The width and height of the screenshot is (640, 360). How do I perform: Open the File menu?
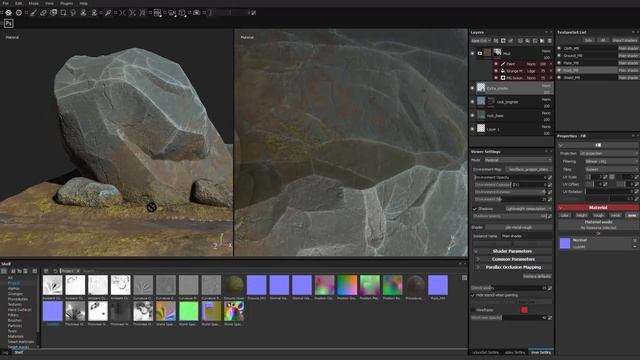(x=6, y=3)
